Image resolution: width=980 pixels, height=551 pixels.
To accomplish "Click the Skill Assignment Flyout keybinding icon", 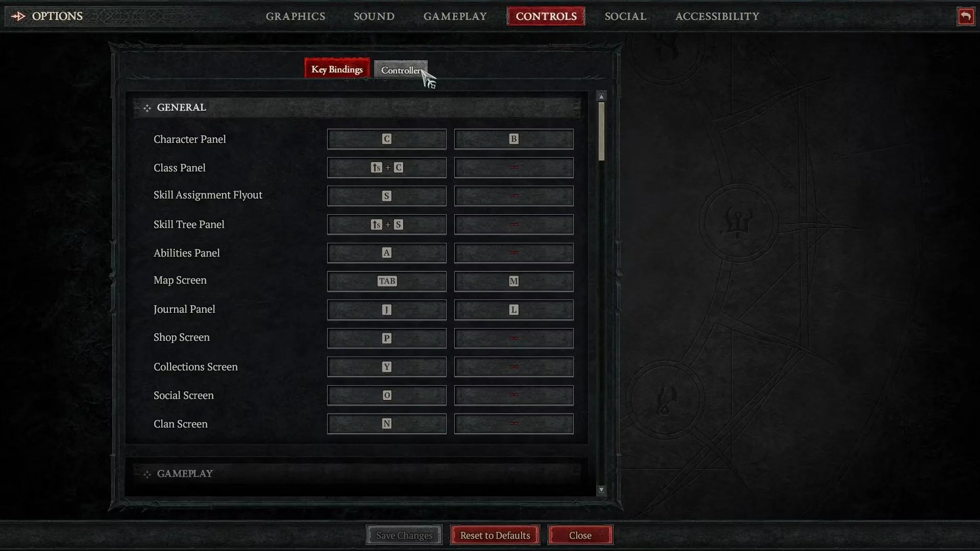I will tap(386, 196).
